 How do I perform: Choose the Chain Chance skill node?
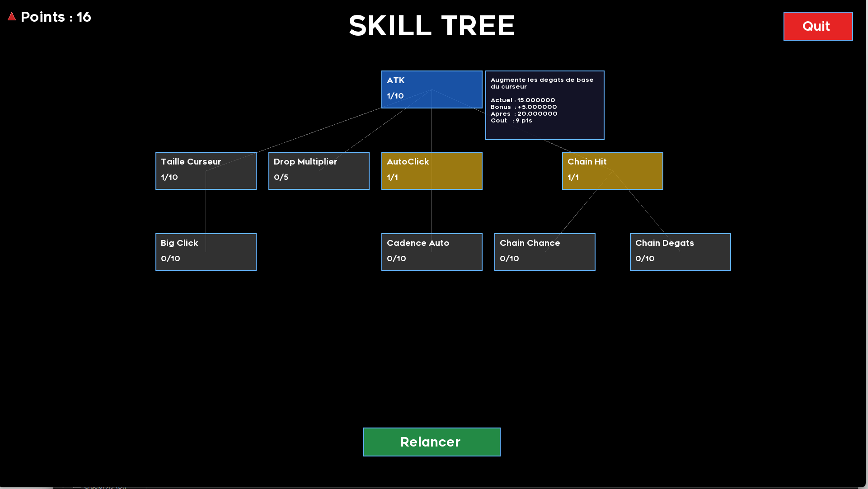point(544,252)
